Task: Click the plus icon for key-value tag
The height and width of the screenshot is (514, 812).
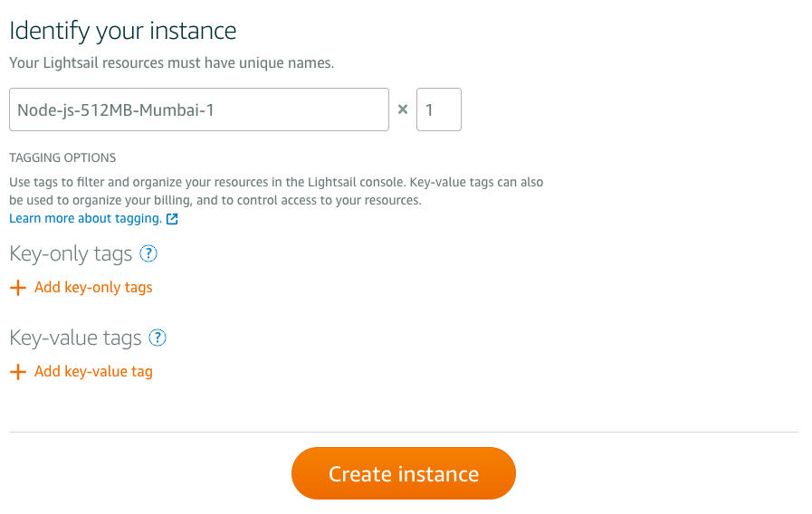Action: [x=17, y=372]
